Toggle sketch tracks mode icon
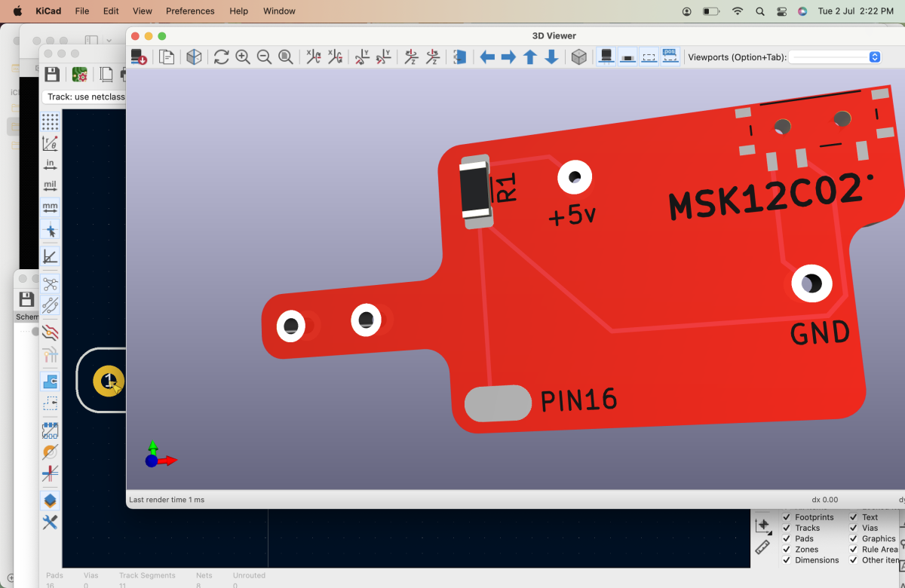 click(x=50, y=473)
